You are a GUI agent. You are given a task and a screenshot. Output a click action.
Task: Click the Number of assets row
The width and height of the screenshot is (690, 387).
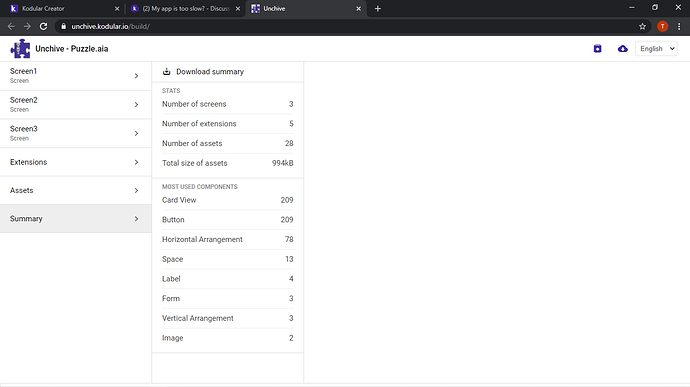pos(228,143)
